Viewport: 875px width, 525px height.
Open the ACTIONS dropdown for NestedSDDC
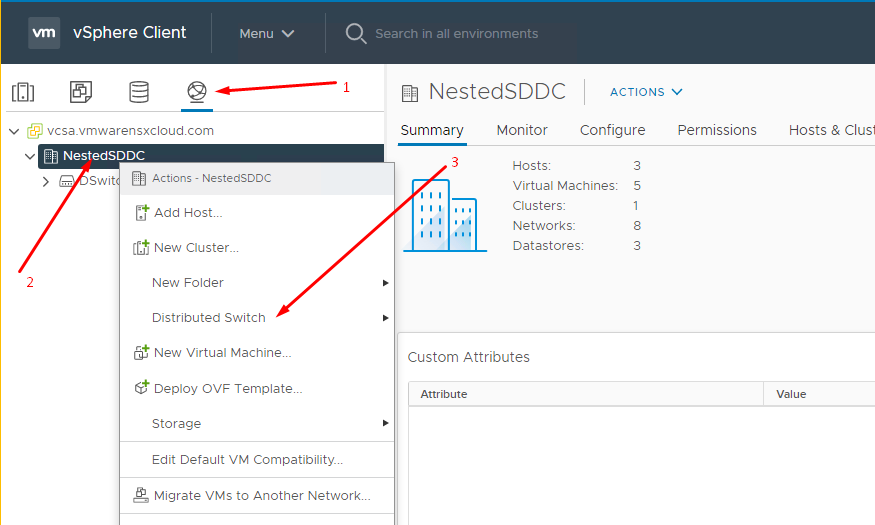pyautogui.click(x=646, y=92)
